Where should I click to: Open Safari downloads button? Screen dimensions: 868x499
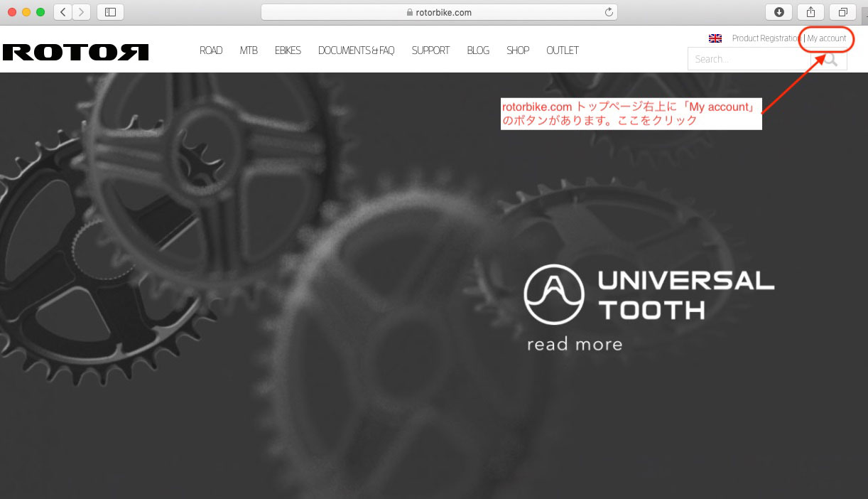779,12
